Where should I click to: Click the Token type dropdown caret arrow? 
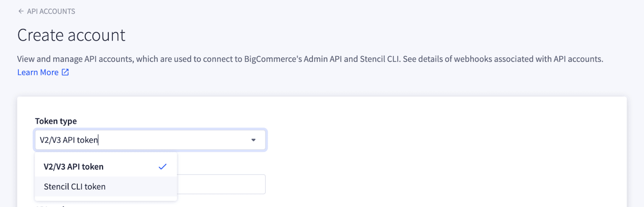coord(254,140)
